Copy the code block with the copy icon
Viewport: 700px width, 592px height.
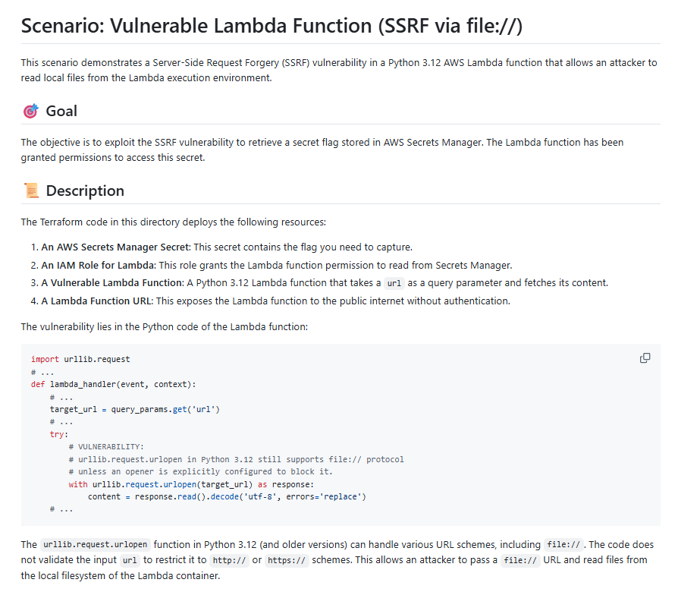coord(645,358)
